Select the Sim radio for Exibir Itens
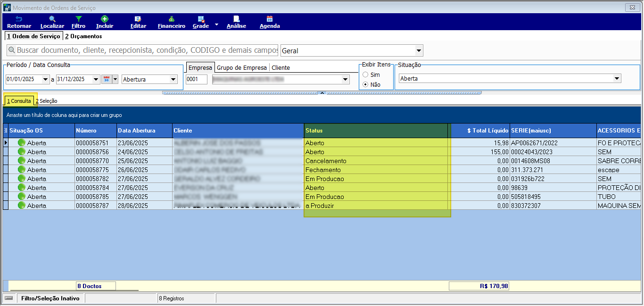Image resolution: width=644 pixels, height=306 pixels. point(365,74)
